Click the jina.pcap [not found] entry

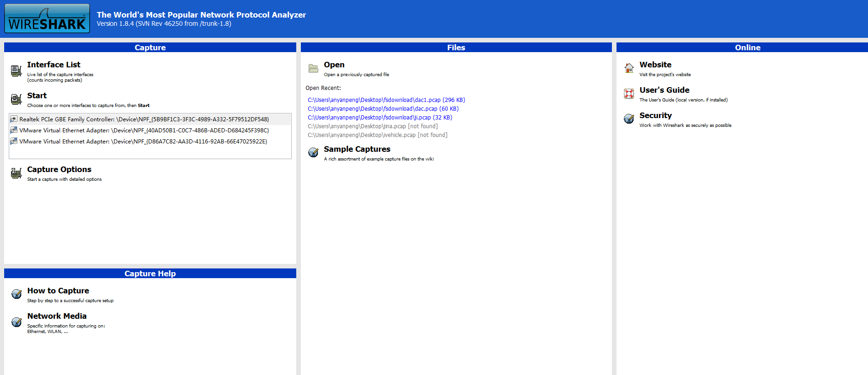[373, 126]
